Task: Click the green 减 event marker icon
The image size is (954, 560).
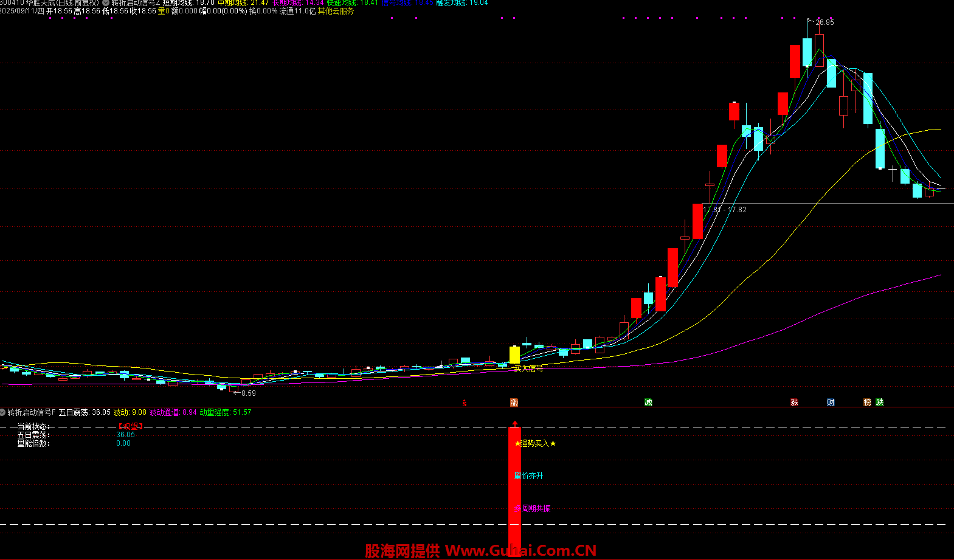Action: coord(648,403)
